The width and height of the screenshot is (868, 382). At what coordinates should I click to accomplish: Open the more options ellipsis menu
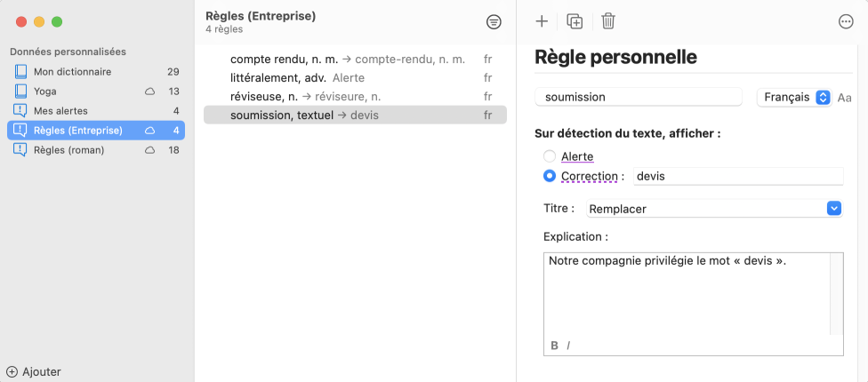click(x=846, y=22)
